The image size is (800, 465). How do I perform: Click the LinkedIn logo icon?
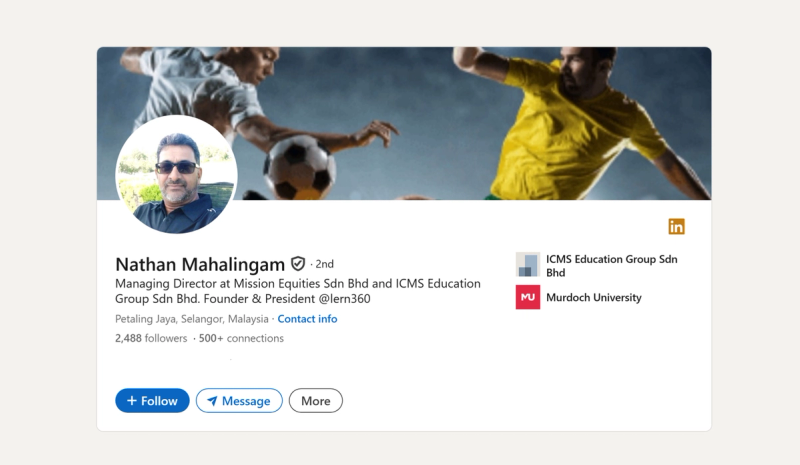677,226
